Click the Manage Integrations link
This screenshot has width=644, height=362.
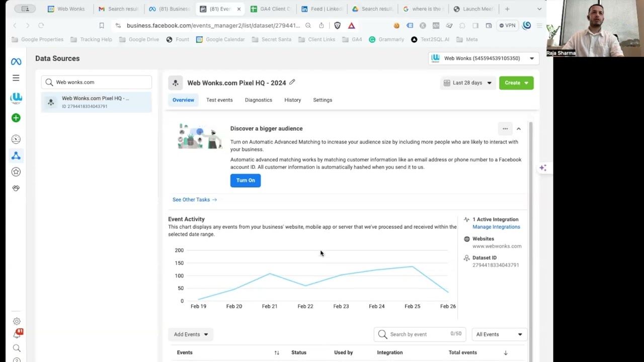coord(496,227)
